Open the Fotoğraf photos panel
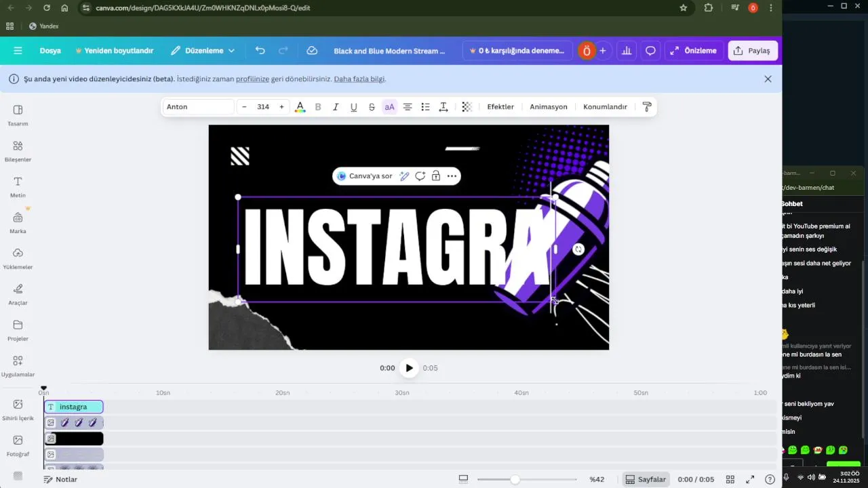This screenshot has width=868, height=488. [x=18, y=445]
